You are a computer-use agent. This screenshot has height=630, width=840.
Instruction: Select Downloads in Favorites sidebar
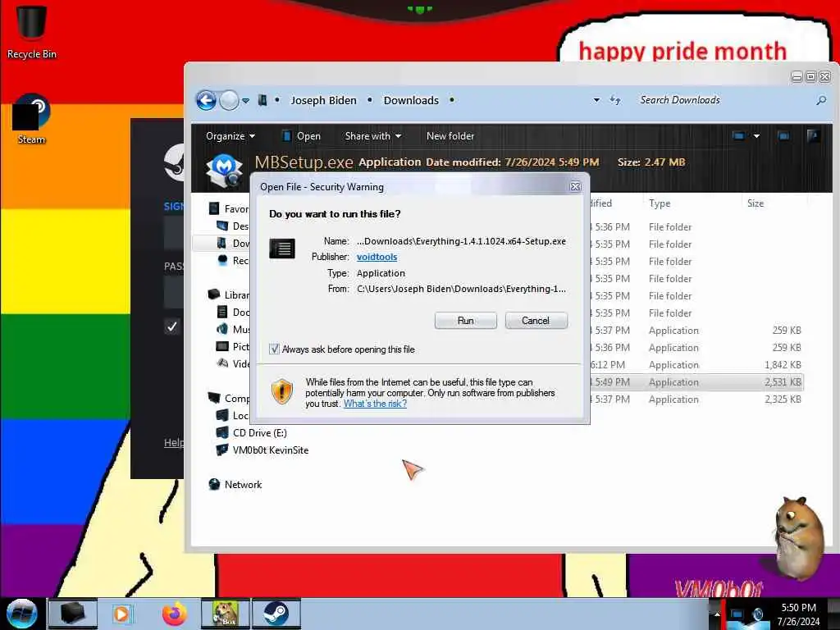(234, 243)
